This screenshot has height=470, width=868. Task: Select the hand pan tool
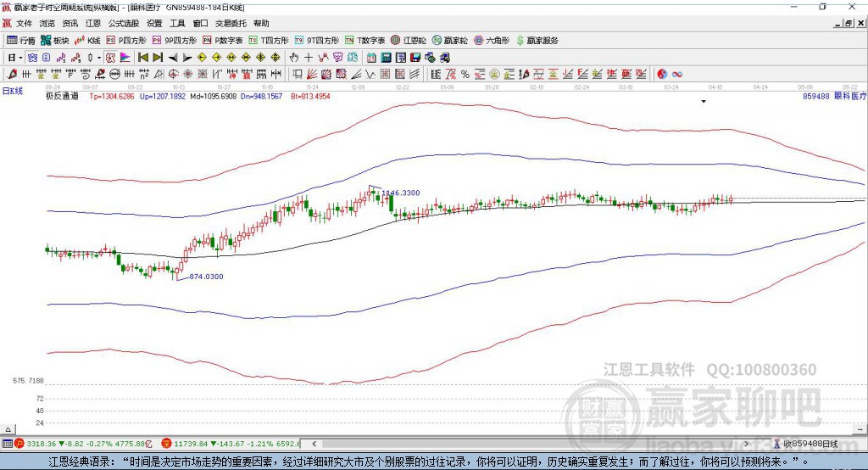[x=294, y=58]
